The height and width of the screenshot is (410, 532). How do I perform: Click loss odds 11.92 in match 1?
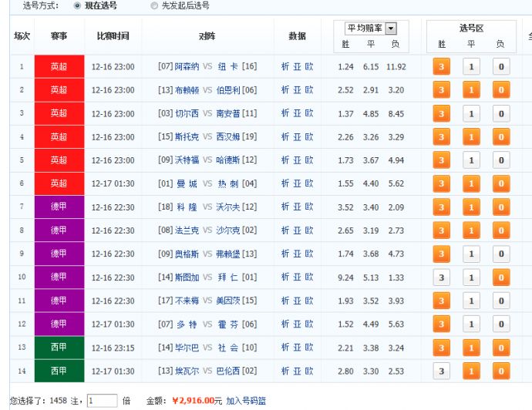(396, 67)
